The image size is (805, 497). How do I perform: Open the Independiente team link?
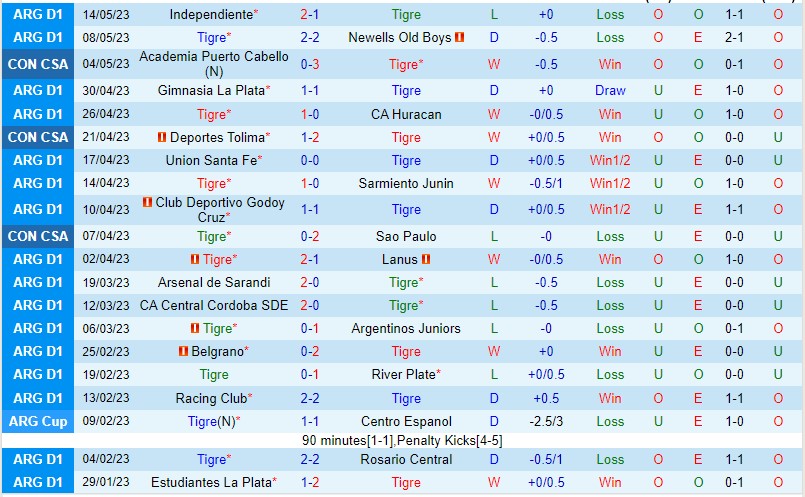pyautogui.click(x=211, y=15)
